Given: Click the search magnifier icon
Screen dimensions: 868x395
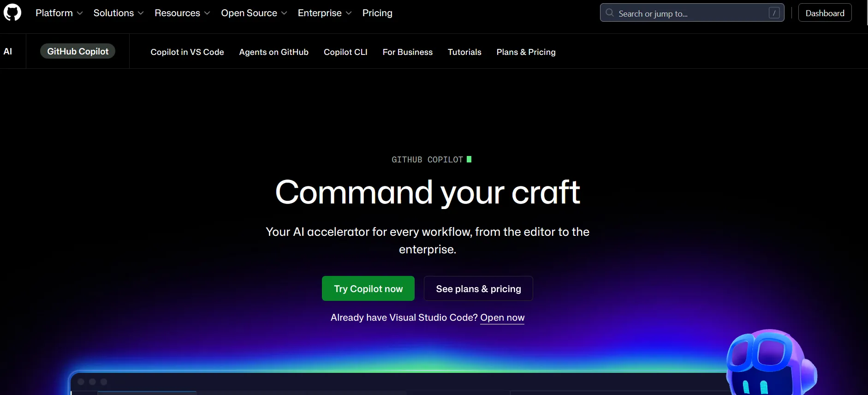Looking at the screenshot, I should click(x=610, y=13).
